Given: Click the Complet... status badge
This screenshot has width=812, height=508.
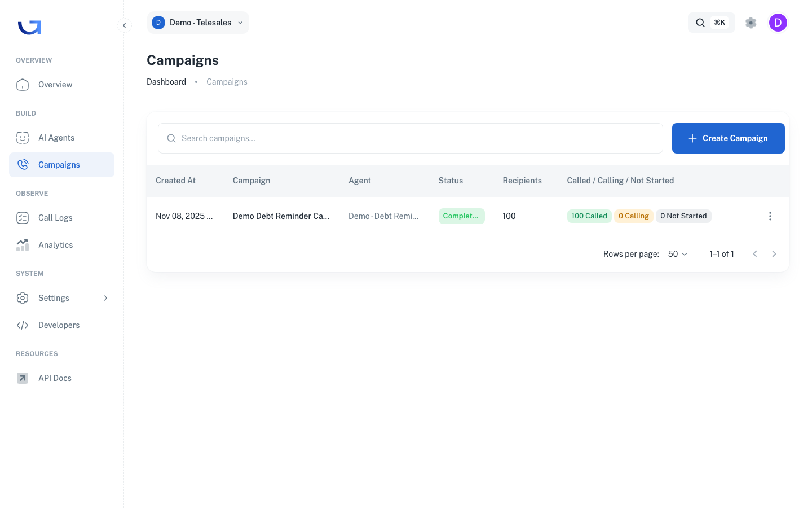Looking at the screenshot, I should pyautogui.click(x=461, y=216).
